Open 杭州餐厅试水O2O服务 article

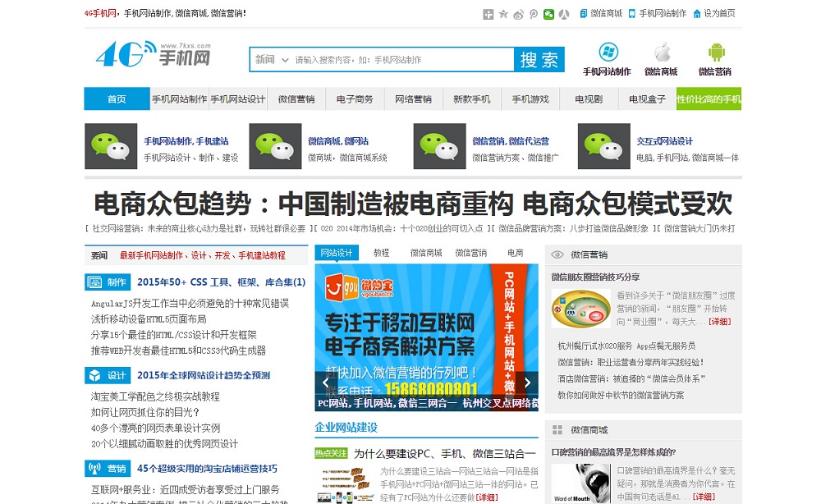pyautogui.click(x=626, y=346)
